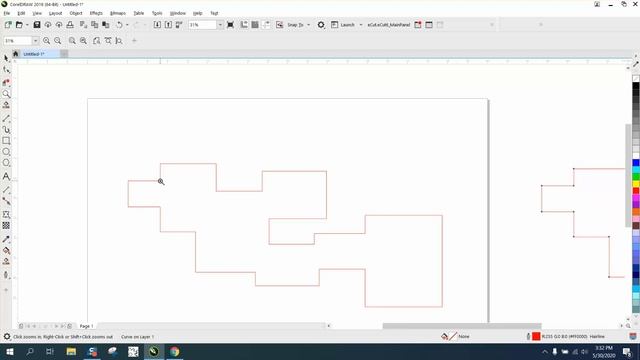Expand the zoom toolbar level dropdown
The height and width of the screenshot is (360, 640).
point(36,41)
